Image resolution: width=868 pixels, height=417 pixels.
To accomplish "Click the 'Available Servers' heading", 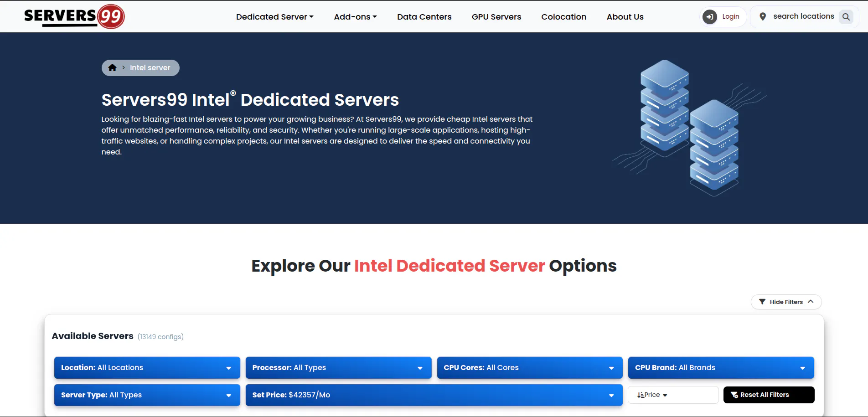I will (93, 336).
